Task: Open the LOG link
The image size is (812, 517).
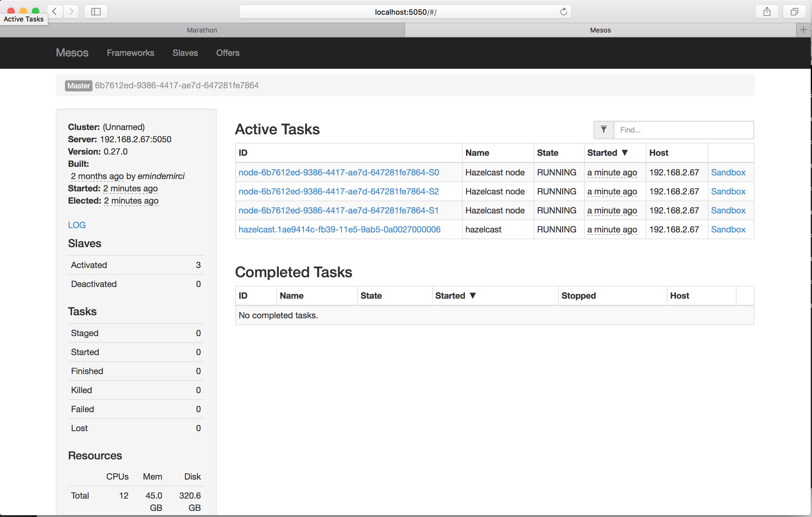Action: pos(77,225)
